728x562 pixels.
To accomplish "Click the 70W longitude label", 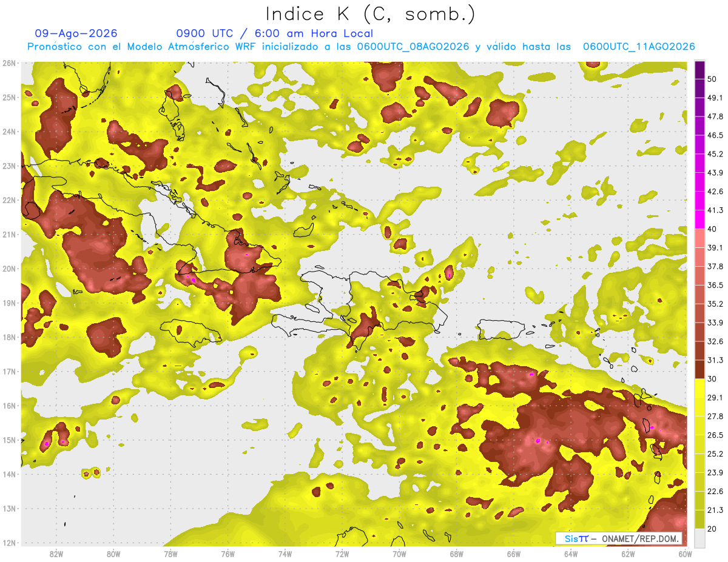I will point(399,554).
